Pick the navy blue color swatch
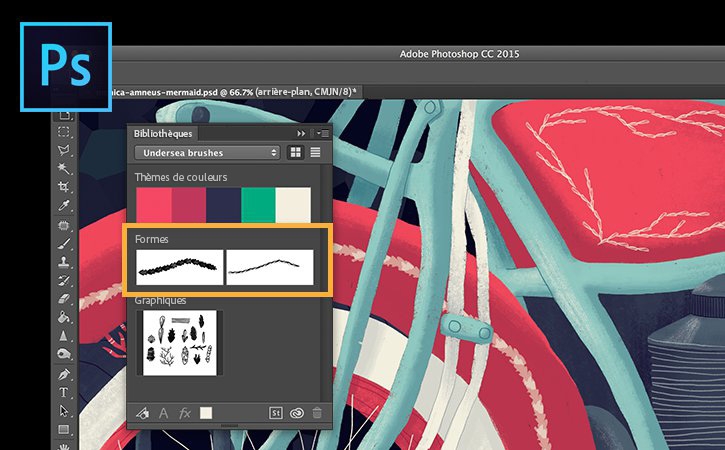This screenshot has width=725, height=450. click(x=224, y=205)
